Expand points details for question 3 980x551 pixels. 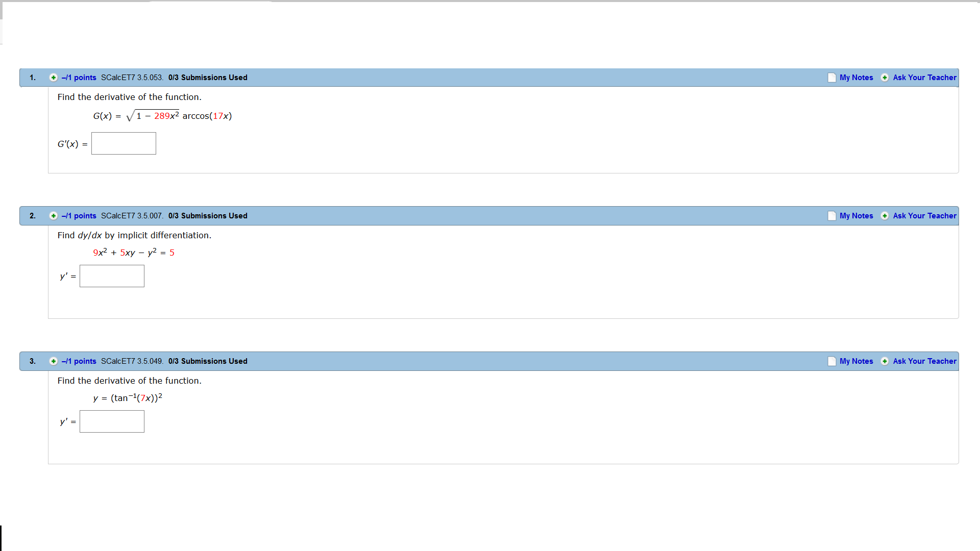click(x=53, y=361)
